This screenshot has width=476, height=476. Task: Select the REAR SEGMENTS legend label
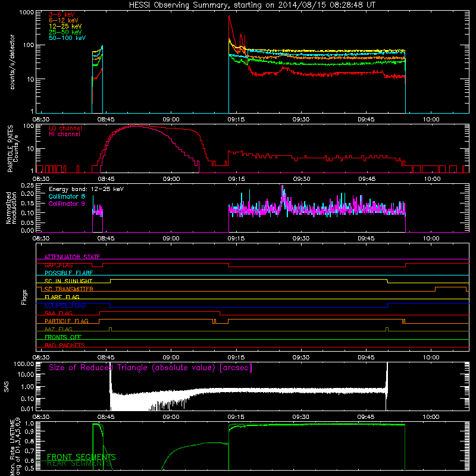[80, 464]
